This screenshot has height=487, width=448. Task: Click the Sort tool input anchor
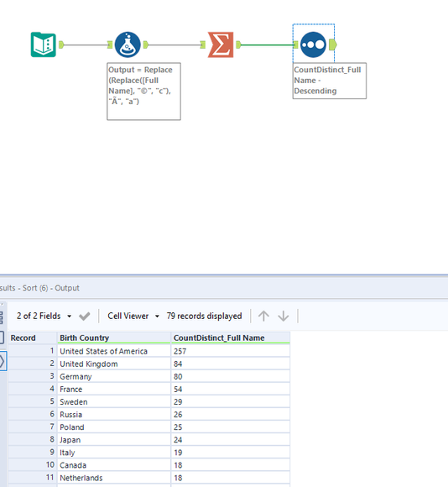point(296,45)
